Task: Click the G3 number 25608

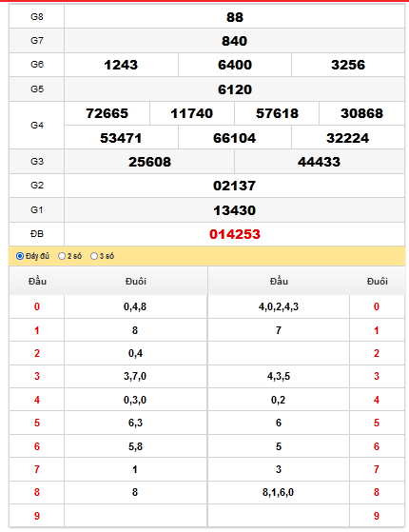Action: [x=149, y=162]
